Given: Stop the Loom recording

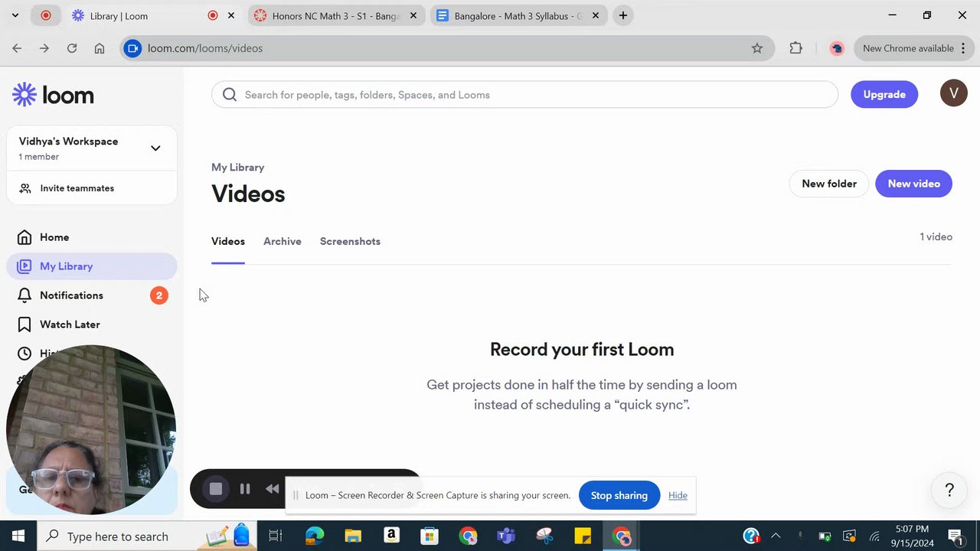Looking at the screenshot, I should coord(216,489).
